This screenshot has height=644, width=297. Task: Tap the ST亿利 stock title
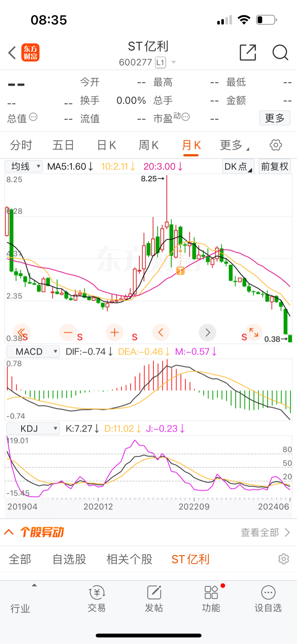click(148, 46)
